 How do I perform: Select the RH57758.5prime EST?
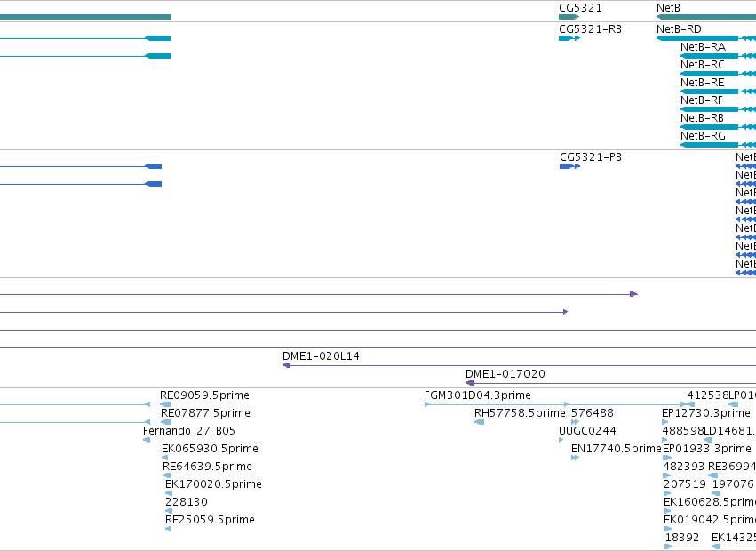tap(520, 413)
